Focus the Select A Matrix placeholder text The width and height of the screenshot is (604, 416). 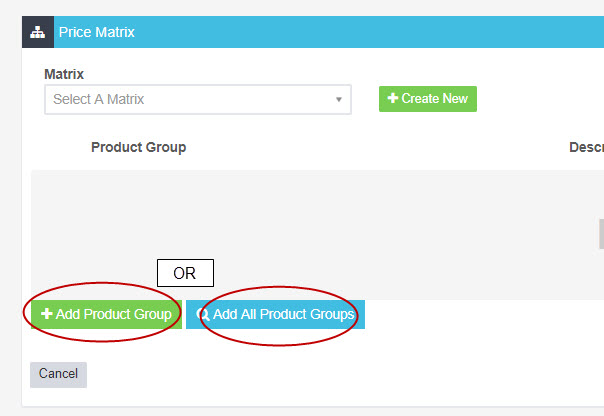point(99,99)
